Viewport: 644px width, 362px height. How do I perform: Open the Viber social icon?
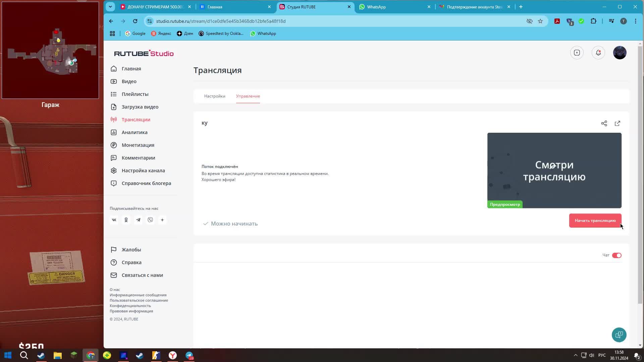pyautogui.click(x=150, y=220)
